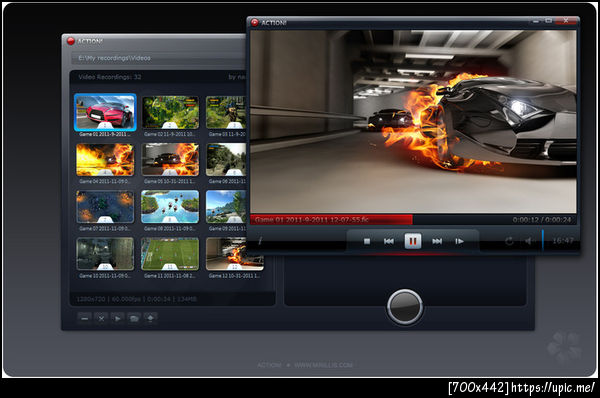Select the Game 07 recording thumbnail
The height and width of the screenshot is (398, 600).
pos(105,207)
